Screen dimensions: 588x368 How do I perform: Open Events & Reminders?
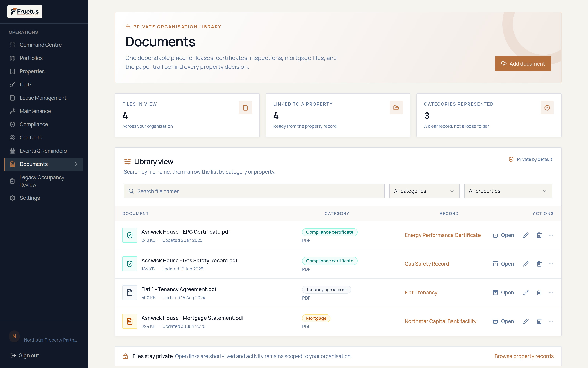pos(44,151)
